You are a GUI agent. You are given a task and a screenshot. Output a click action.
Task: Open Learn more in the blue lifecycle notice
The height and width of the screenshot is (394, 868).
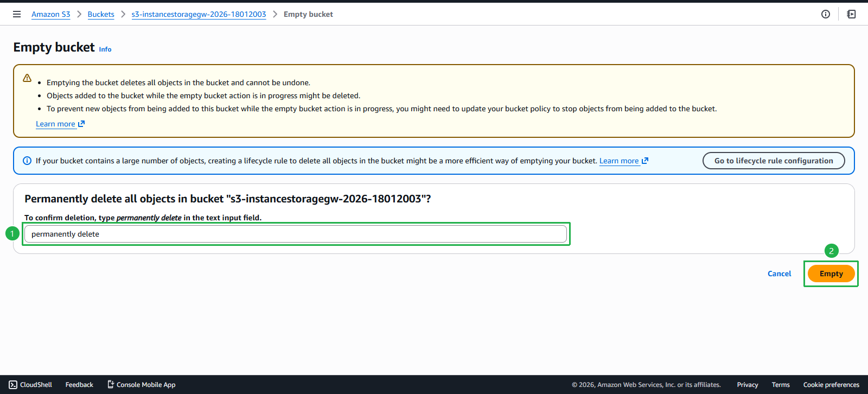(x=624, y=161)
